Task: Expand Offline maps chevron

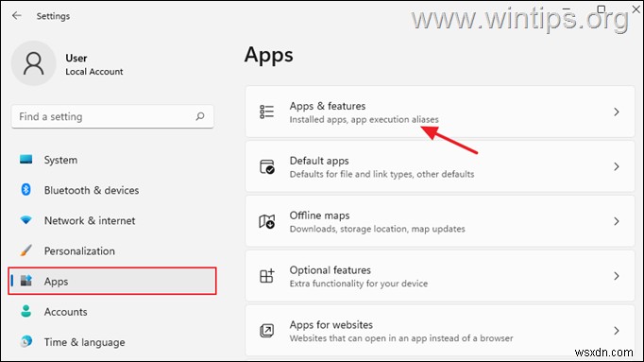Action: click(616, 221)
